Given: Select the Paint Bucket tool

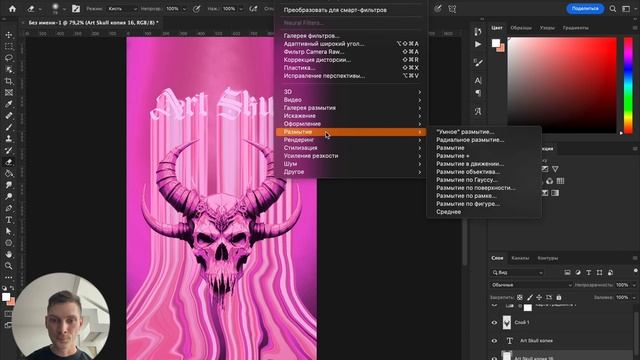Looking at the screenshot, I should pyautogui.click(x=9, y=173).
